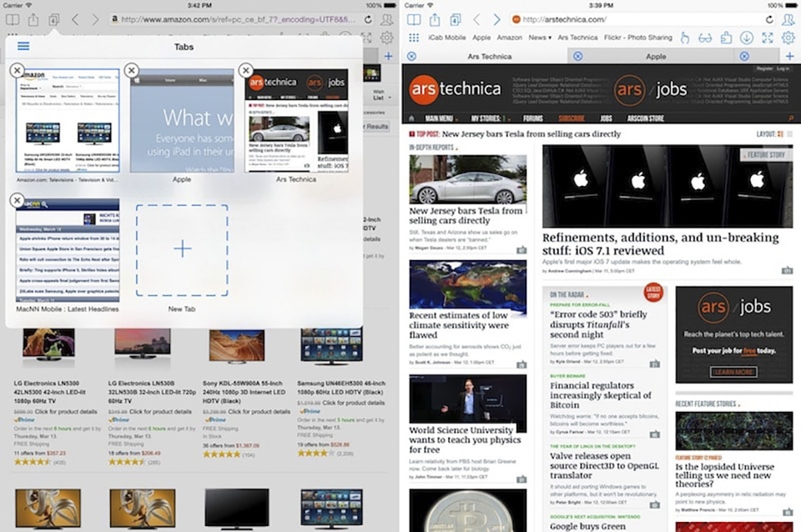This screenshot has width=801, height=532.
Task: Read 'New Jersey bars Tesla from selling cars directly' top post
Action: click(531, 134)
